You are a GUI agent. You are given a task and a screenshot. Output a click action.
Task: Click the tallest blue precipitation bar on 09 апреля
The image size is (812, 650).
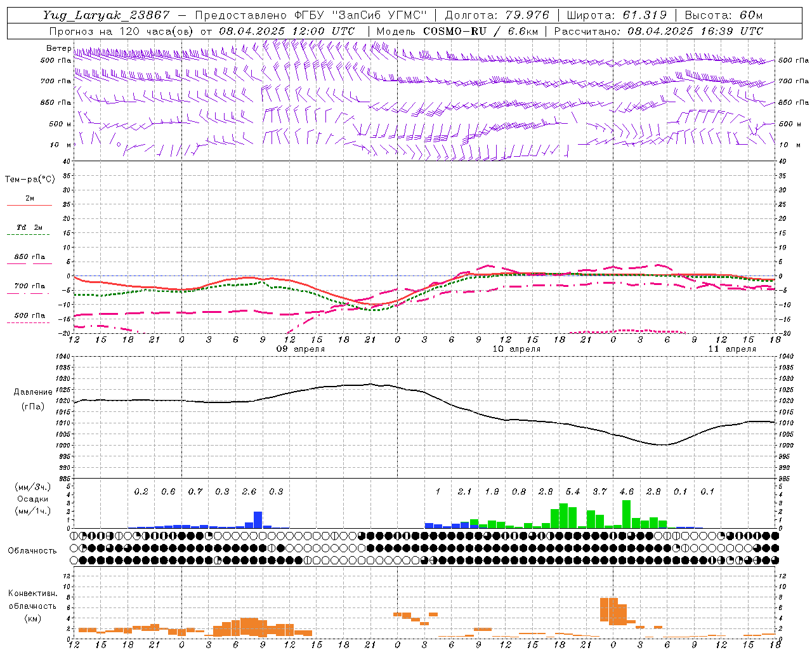pos(258,520)
